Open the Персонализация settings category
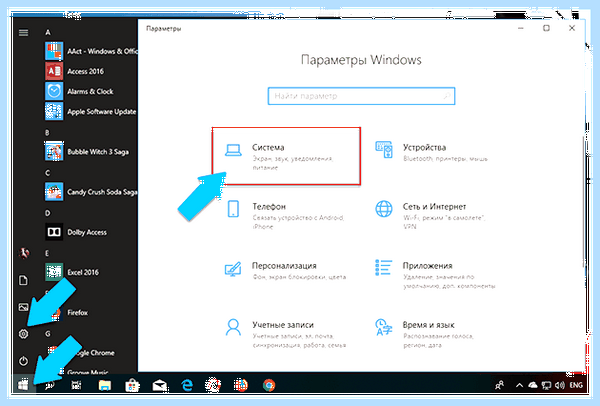This screenshot has width=600, height=406. coord(285,271)
